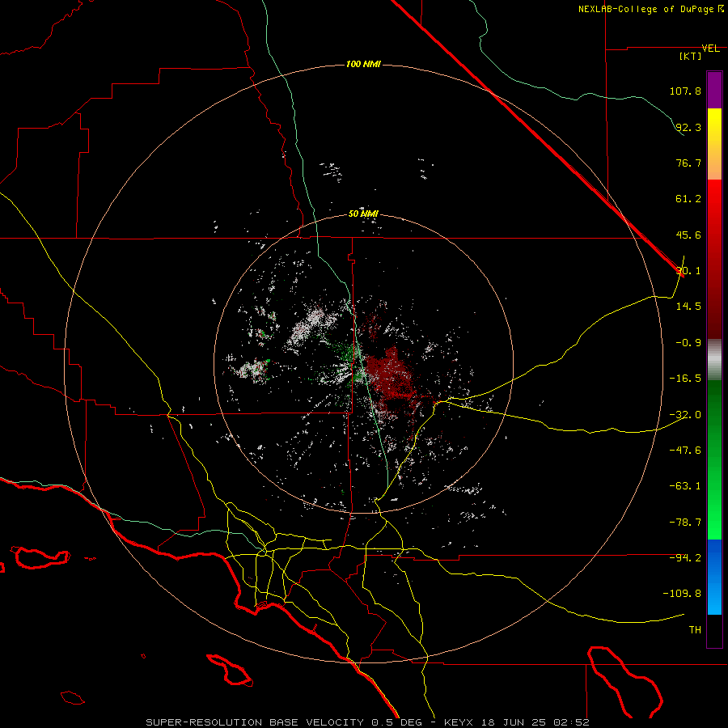Click the [KT] units label
728x728 pixels.
691,56
